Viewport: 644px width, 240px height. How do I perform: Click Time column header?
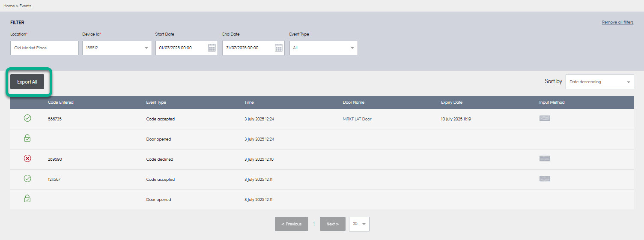(x=249, y=102)
